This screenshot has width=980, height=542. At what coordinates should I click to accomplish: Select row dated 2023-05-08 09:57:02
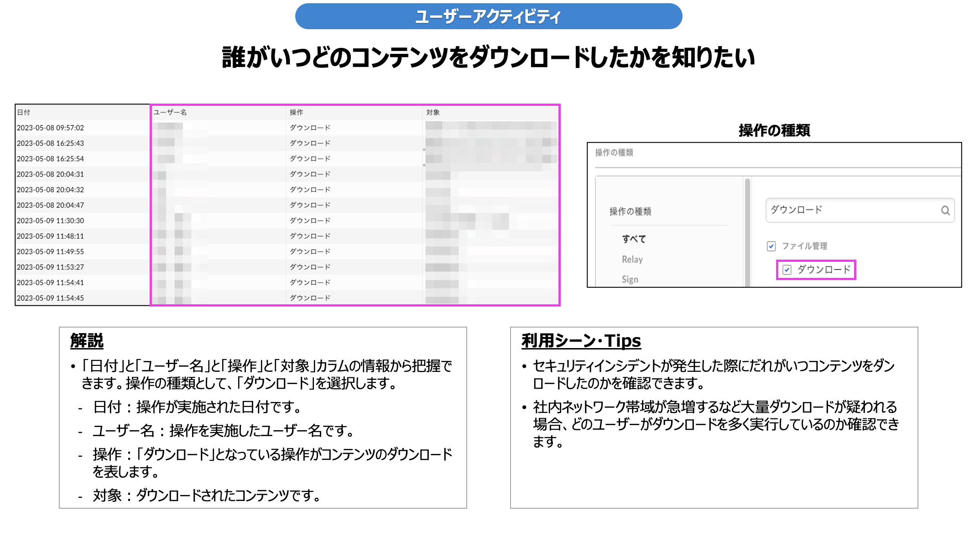tap(50, 128)
